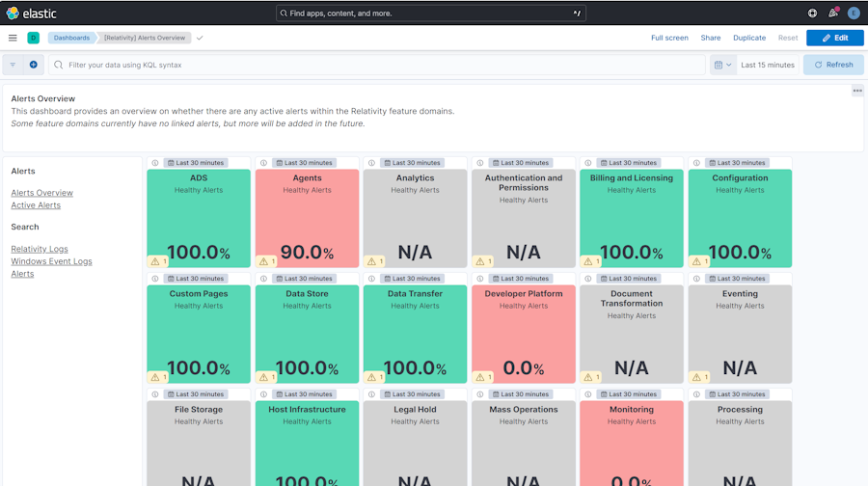Open the user profile avatar
This screenshot has height=486, width=868.
pos(854,13)
